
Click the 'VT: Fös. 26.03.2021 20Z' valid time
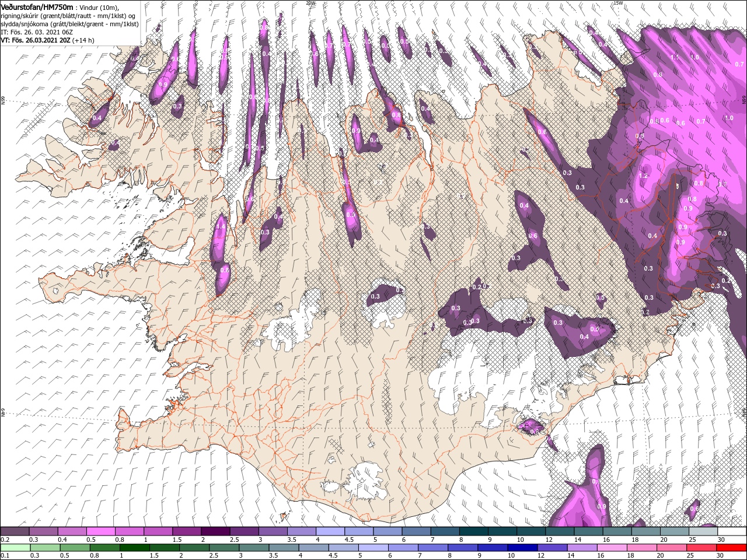click(36, 40)
